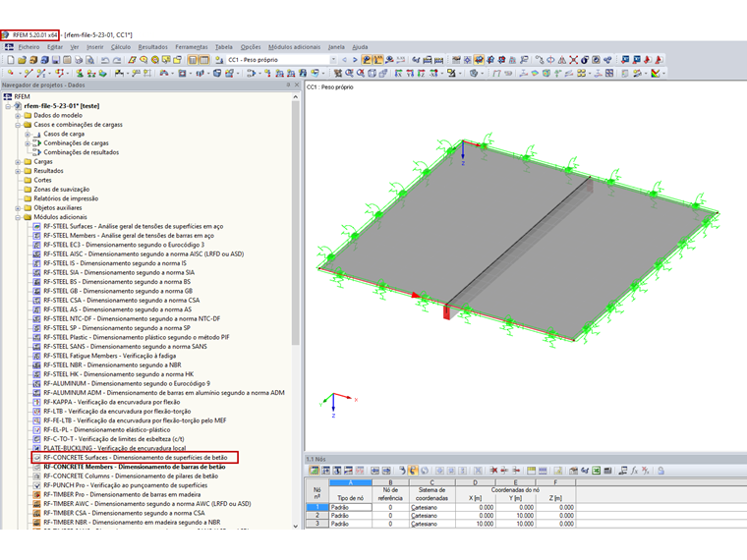Open the Resultados menu
747x560 pixels.
[153, 47]
